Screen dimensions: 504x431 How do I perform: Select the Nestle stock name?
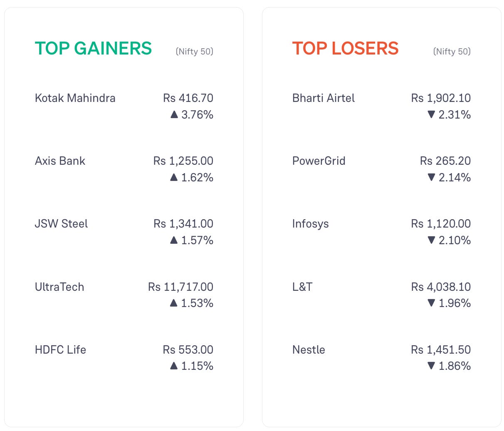[x=309, y=350]
